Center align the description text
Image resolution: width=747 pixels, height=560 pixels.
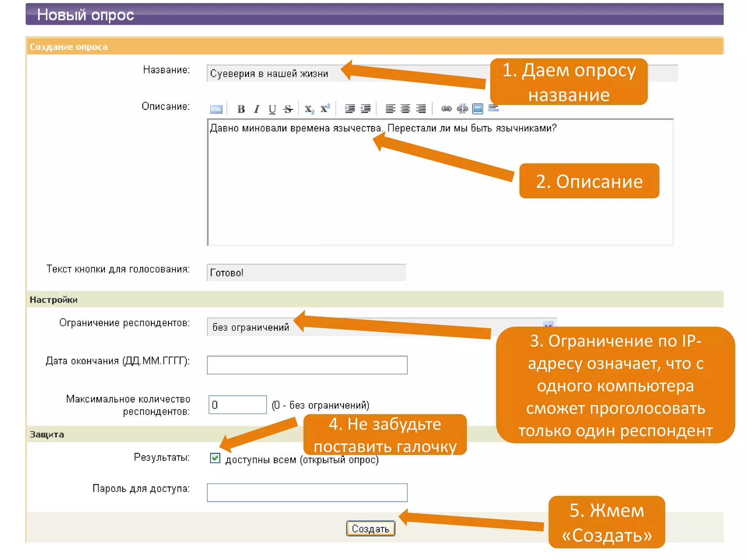[x=405, y=109]
